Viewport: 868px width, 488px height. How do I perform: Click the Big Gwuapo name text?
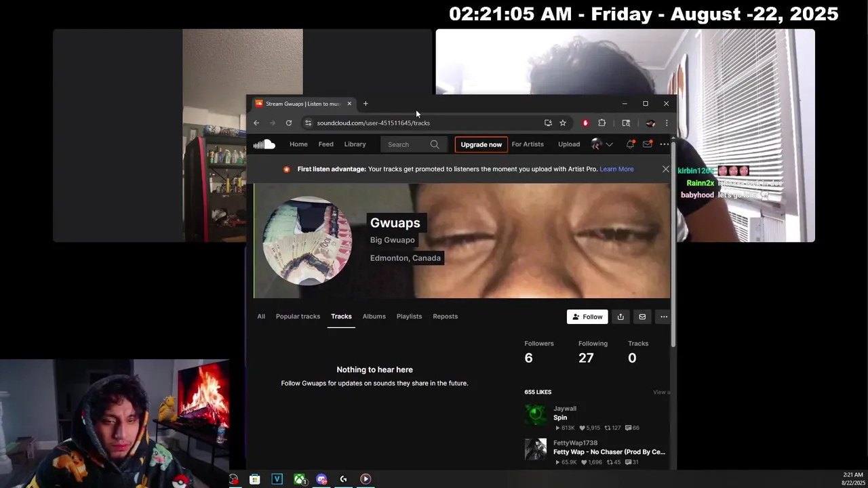392,240
